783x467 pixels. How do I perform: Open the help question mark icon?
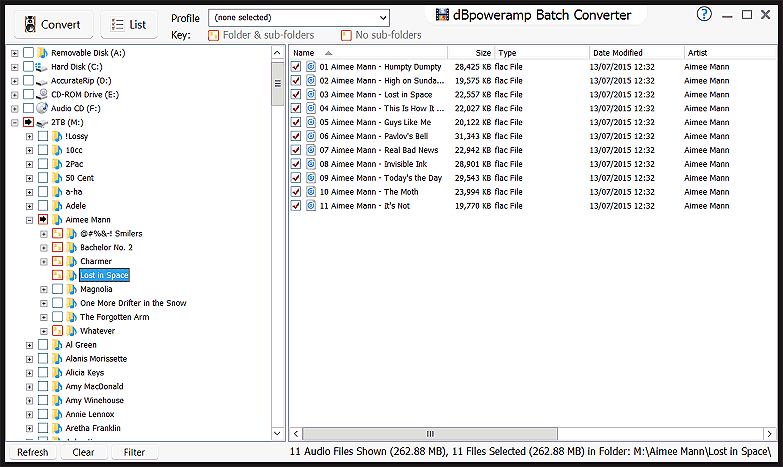[x=704, y=14]
